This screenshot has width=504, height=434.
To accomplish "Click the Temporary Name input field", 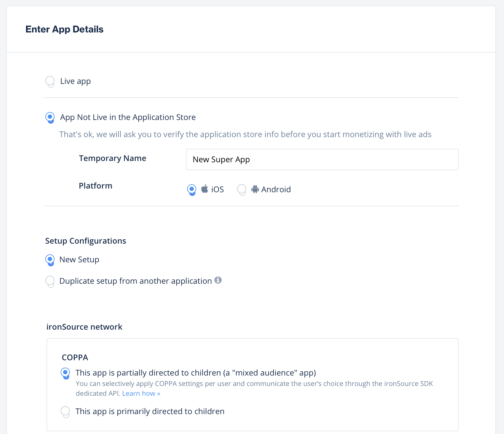I will (322, 159).
